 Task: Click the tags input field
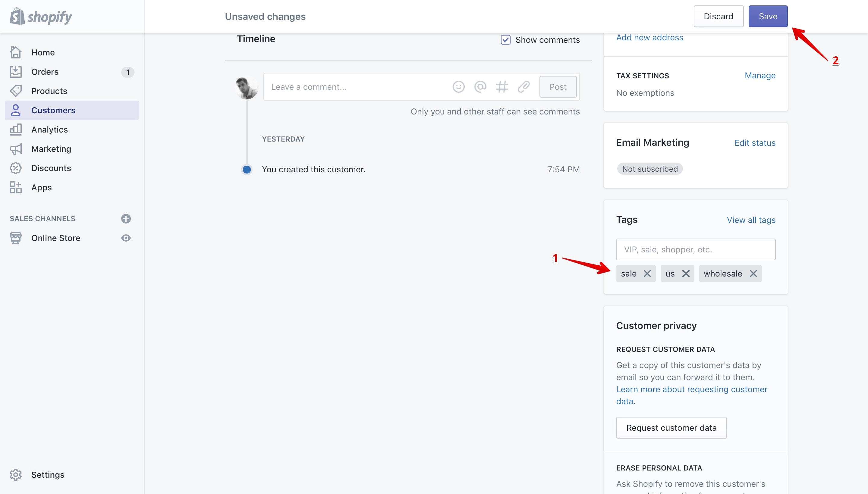(x=696, y=249)
